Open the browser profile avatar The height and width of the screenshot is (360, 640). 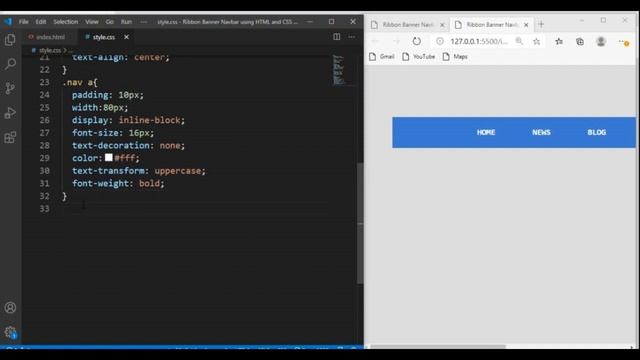pyautogui.click(x=600, y=41)
